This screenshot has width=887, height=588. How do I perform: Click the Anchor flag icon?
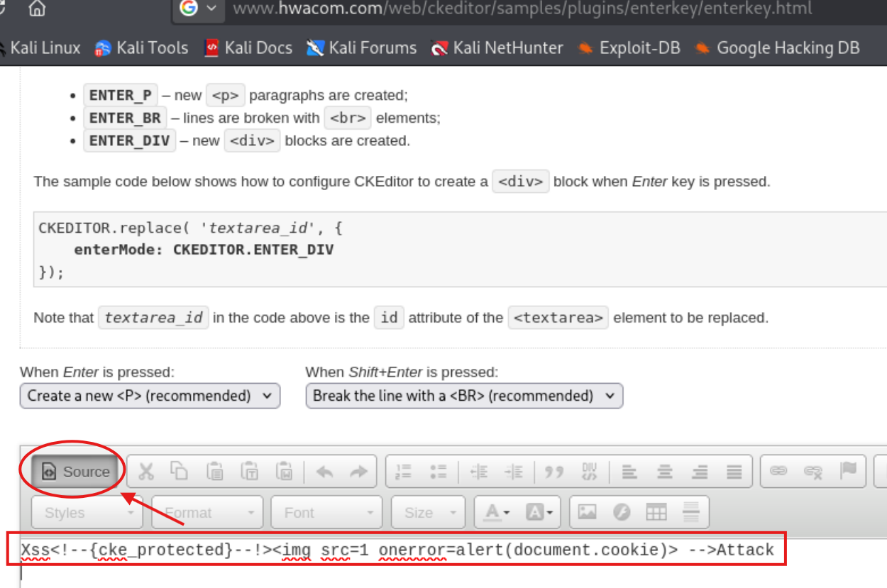[848, 472]
